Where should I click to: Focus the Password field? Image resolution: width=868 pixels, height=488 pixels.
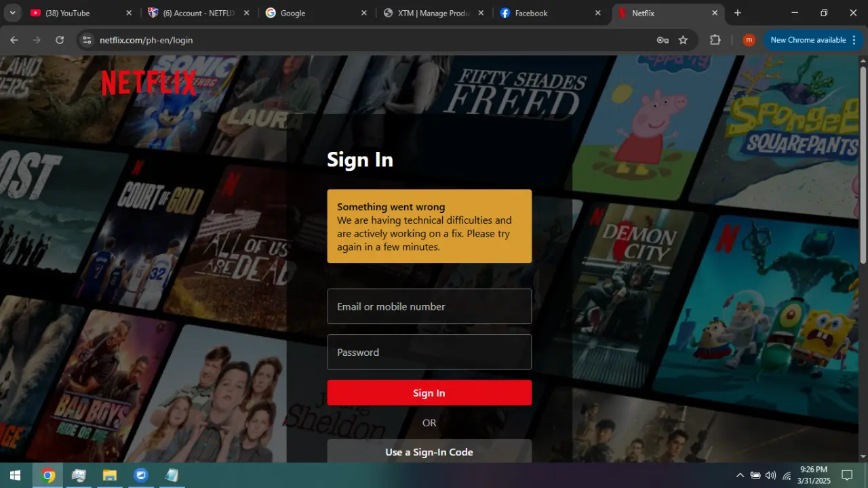coord(429,352)
